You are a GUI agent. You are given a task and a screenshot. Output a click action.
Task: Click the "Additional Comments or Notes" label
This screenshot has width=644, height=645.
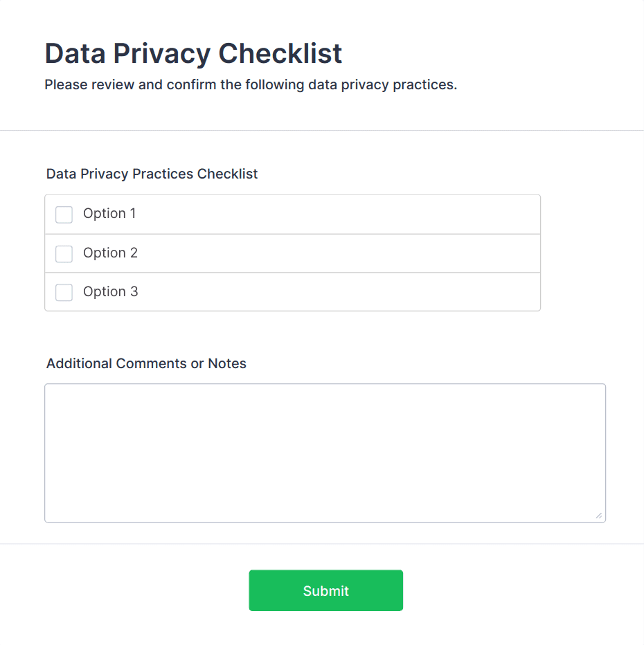click(x=146, y=363)
